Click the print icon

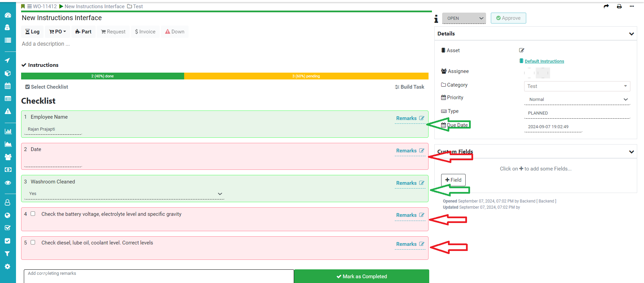619,6
